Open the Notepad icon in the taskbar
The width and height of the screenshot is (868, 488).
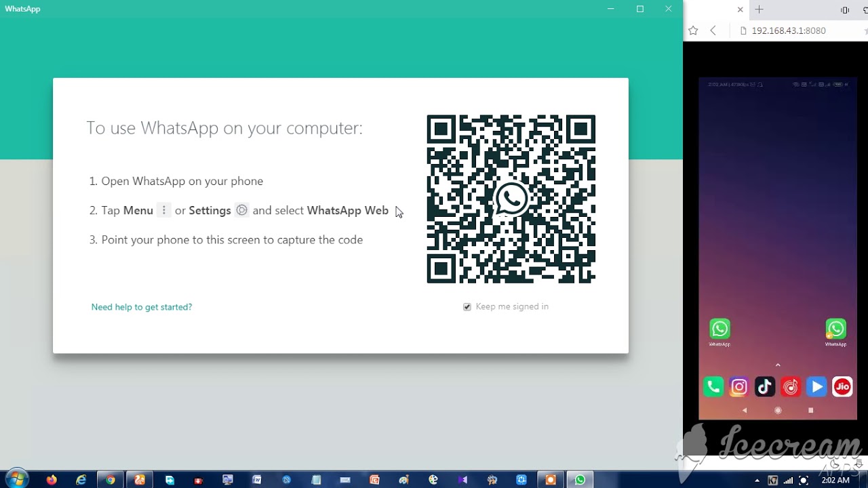[x=316, y=480]
